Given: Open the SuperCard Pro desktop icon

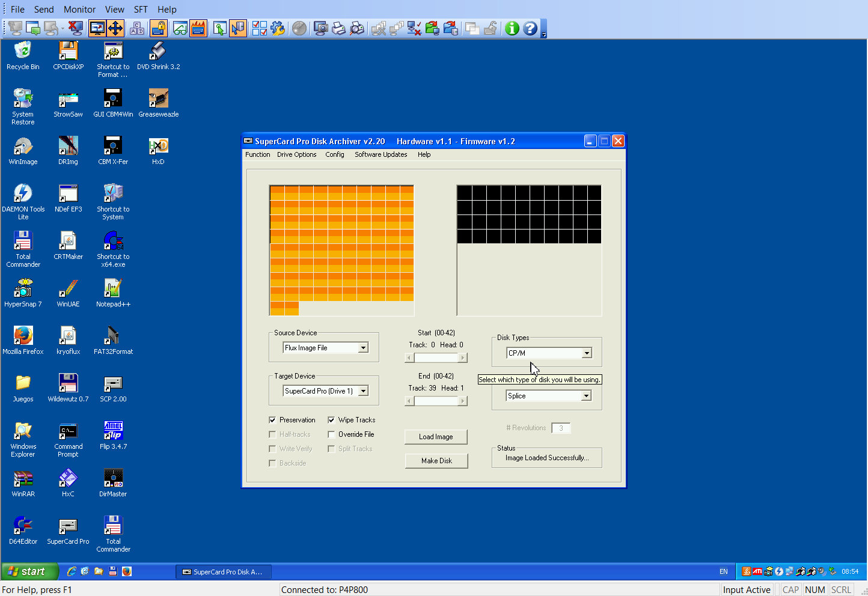Looking at the screenshot, I should pos(68,530).
